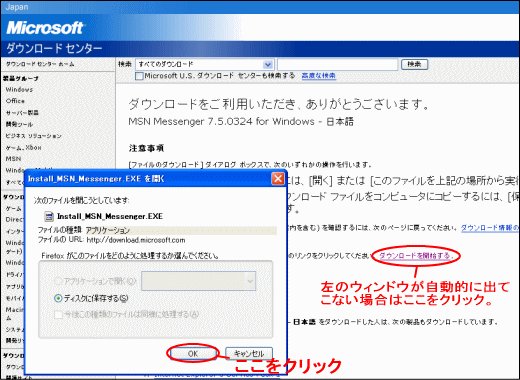Open 開発ツール in the sidebar
Image resolution: width=520 pixels, height=380 pixels.
(19, 124)
